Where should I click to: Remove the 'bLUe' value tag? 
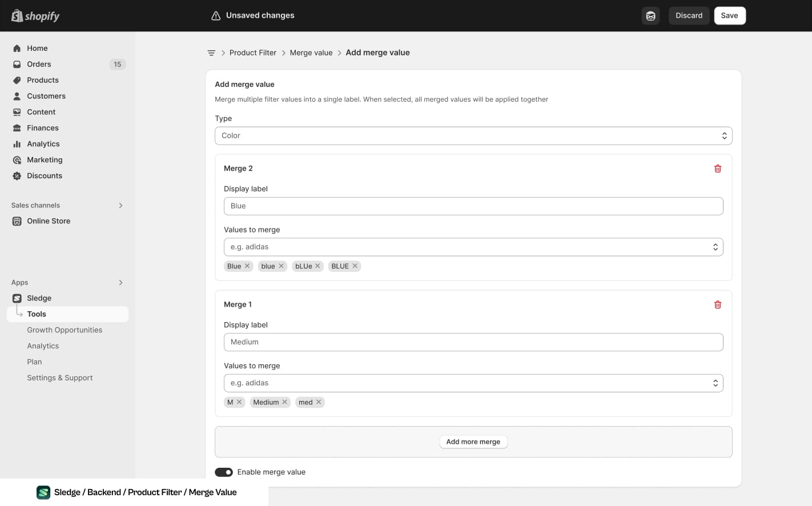click(317, 266)
